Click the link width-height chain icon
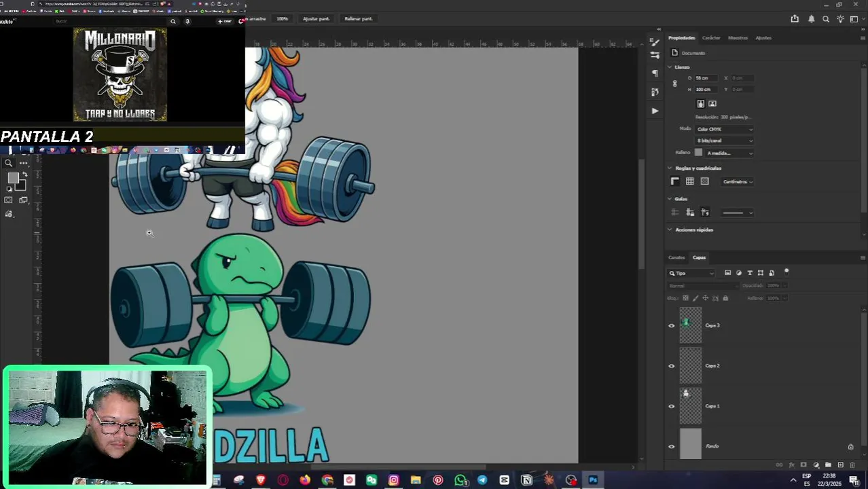The image size is (868, 489). point(674,84)
